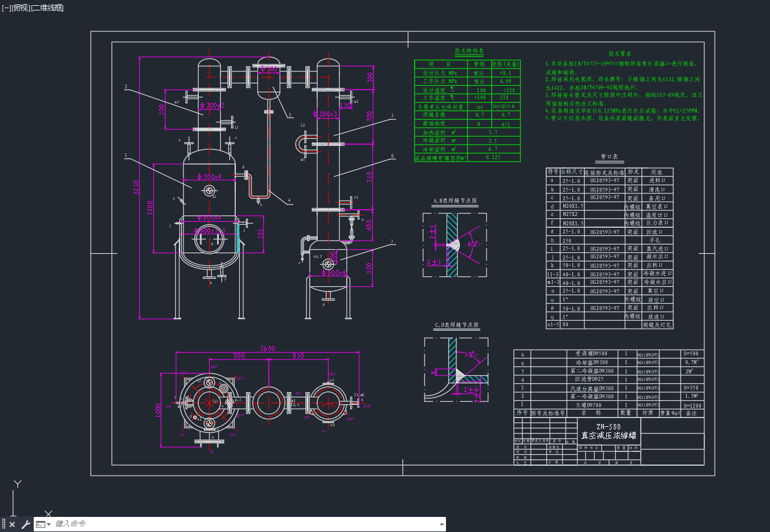The image size is (770, 532).
Task: Select the 900 dimension in plan view
Action: (x=239, y=355)
